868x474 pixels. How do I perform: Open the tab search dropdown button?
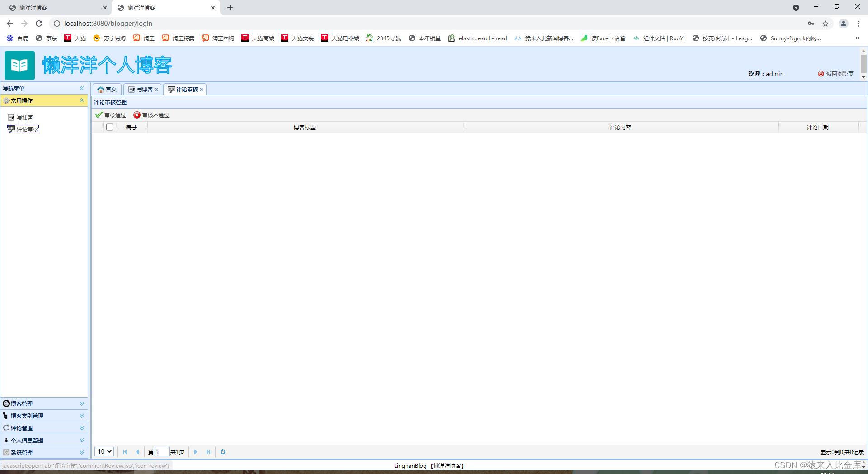796,8
